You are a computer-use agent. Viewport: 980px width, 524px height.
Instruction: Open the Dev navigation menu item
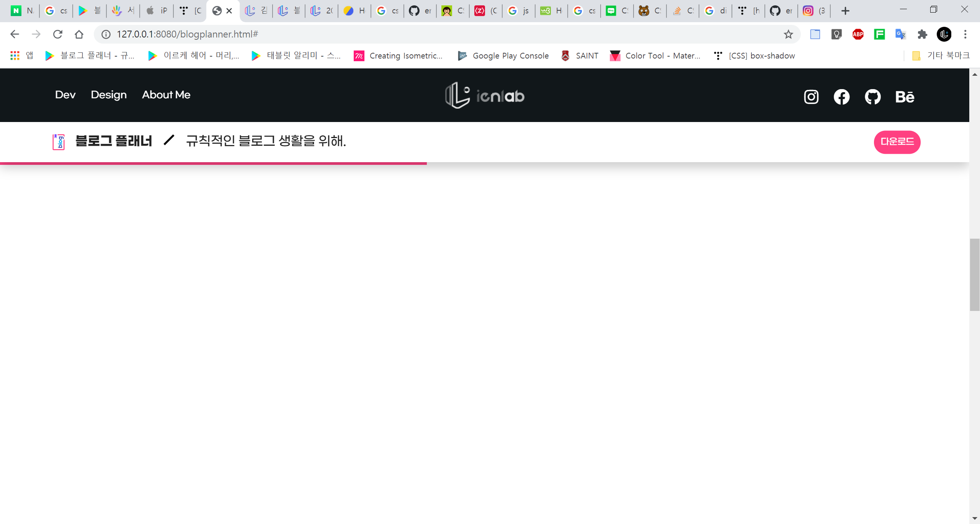pyautogui.click(x=65, y=95)
